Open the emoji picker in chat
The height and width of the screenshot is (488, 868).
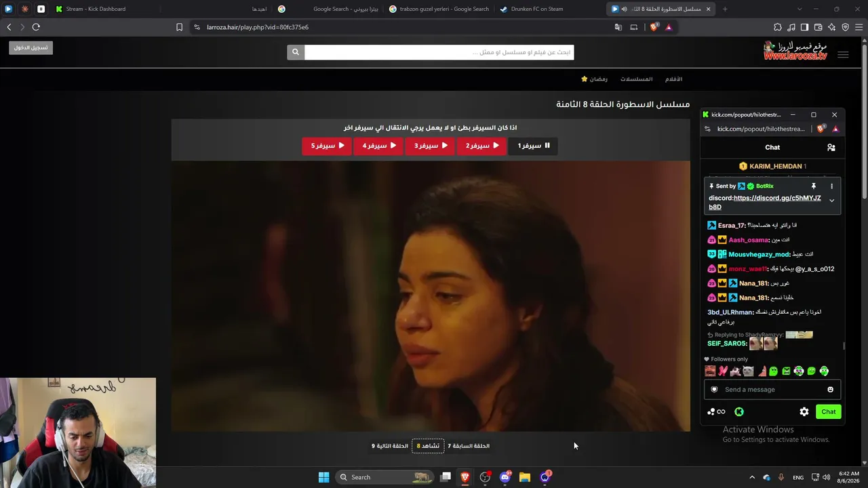tap(830, 390)
